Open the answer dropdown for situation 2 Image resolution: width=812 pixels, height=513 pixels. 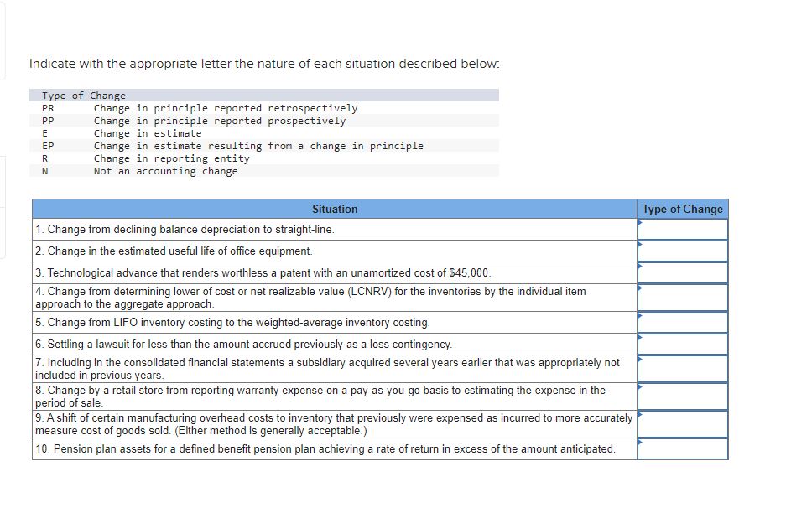tap(682, 251)
